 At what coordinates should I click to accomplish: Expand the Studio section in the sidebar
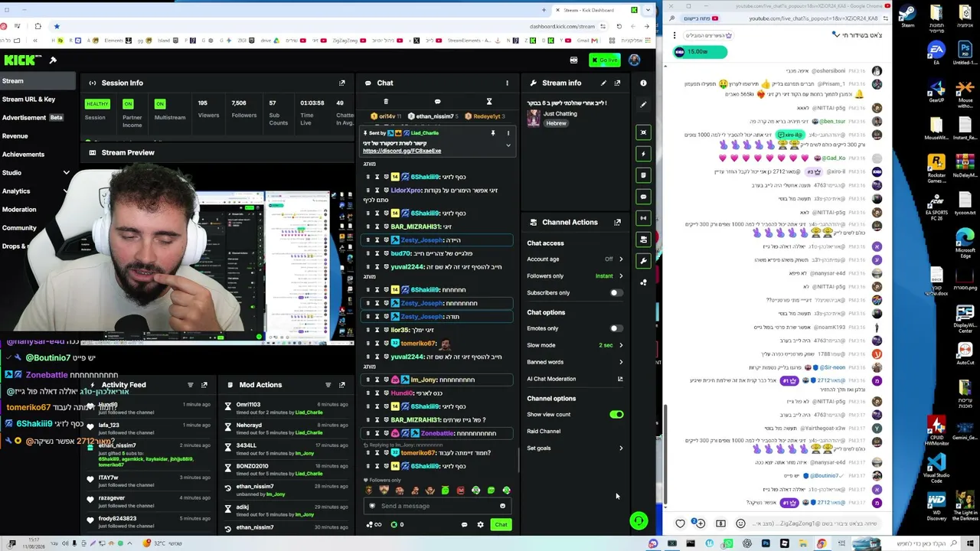point(66,173)
